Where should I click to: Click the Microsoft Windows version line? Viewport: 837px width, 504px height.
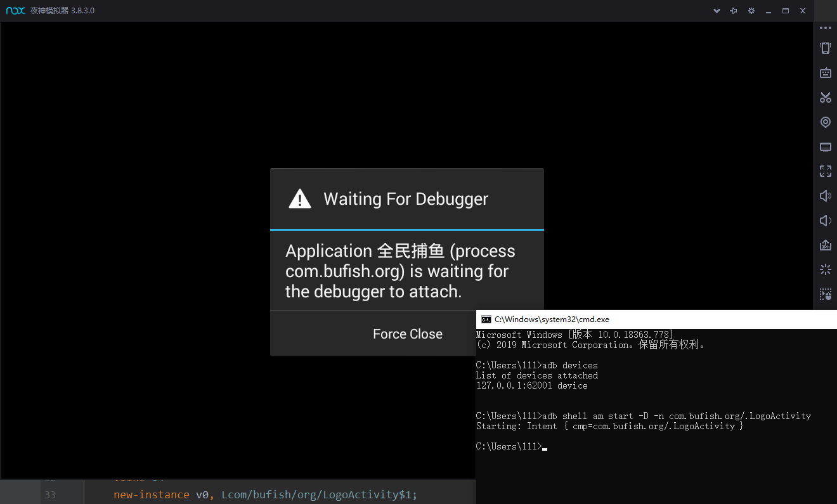click(x=574, y=335)
